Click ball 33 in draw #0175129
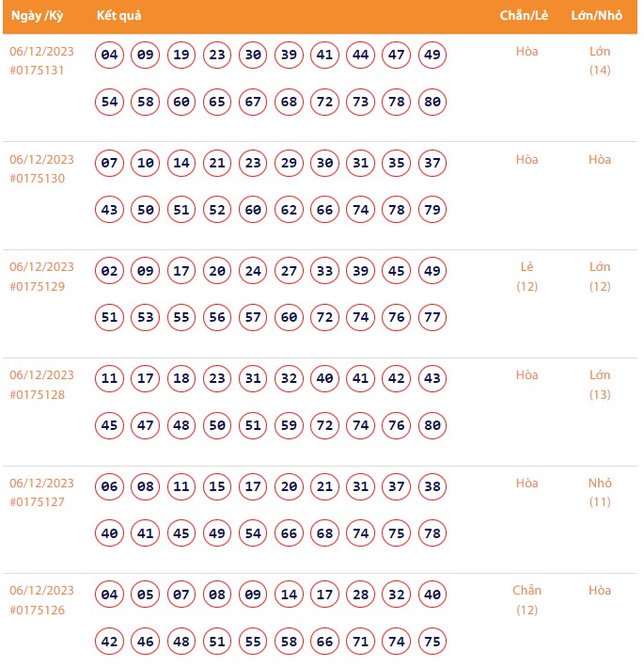 click(x=324, y=272)
